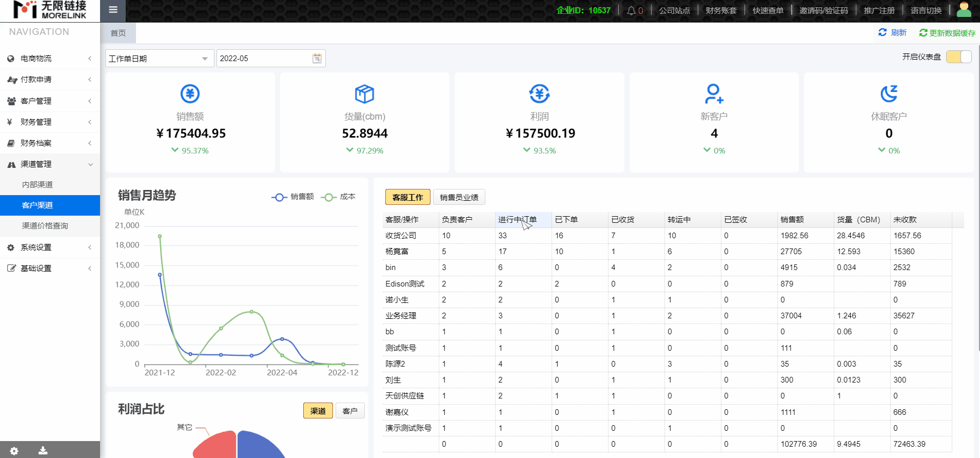
Task: Open the 工作单日期 dropdown
Action: click(x=159, y=59)
